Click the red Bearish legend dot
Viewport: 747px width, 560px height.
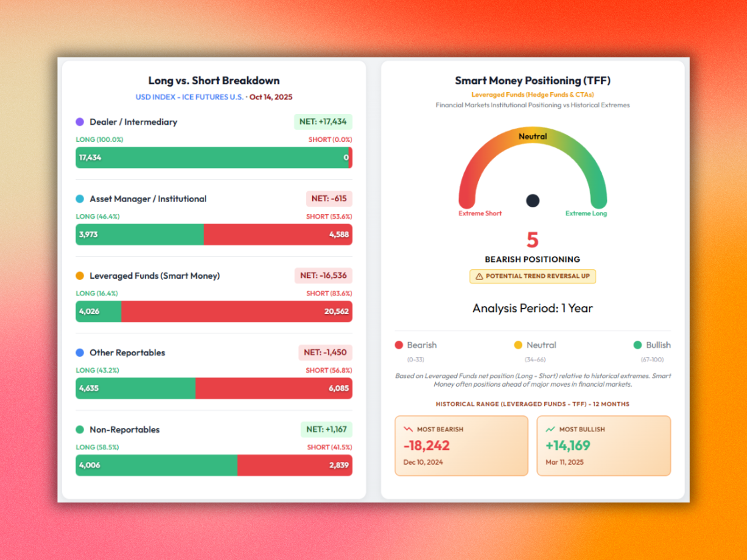point(399,345)
